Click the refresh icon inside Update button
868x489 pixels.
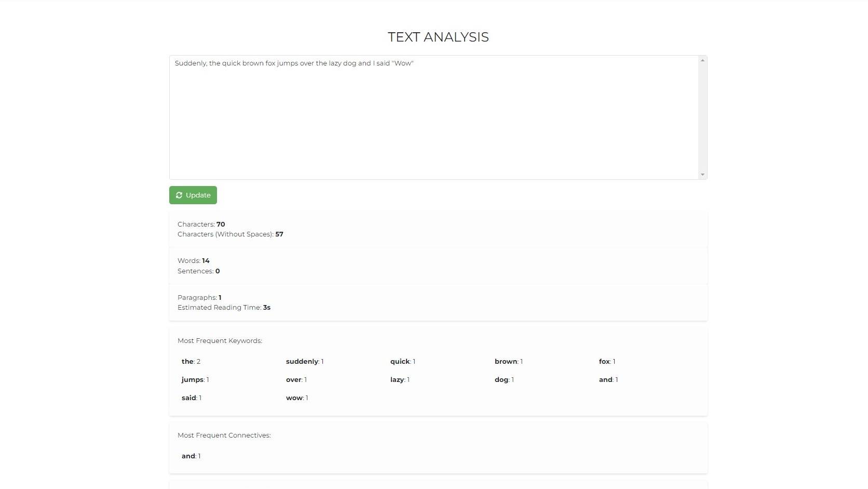tap(179, 195)
